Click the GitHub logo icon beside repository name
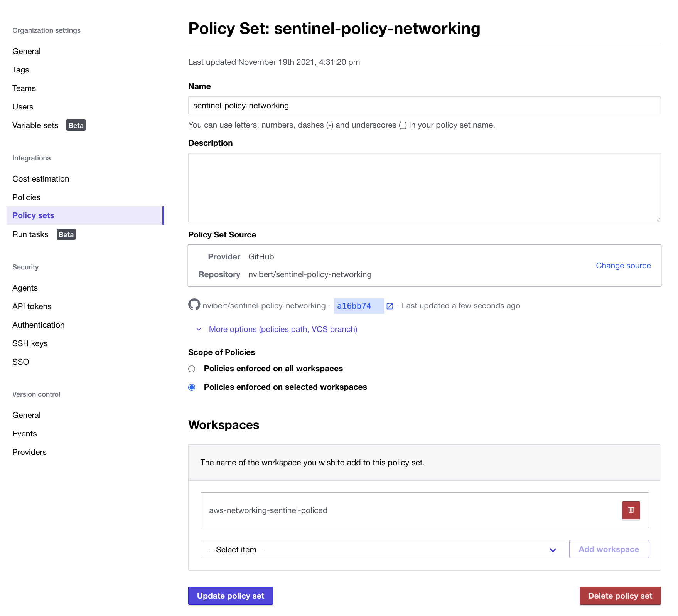 (194, 305)
